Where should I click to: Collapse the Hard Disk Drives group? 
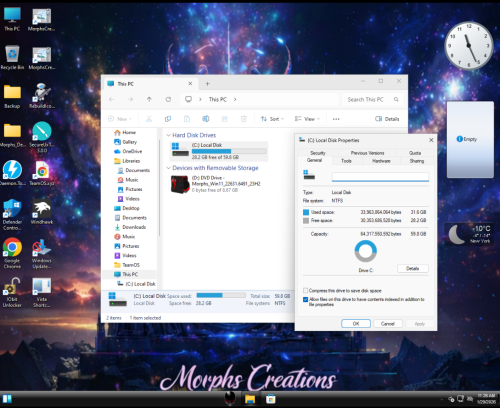(x=168, y=135)
